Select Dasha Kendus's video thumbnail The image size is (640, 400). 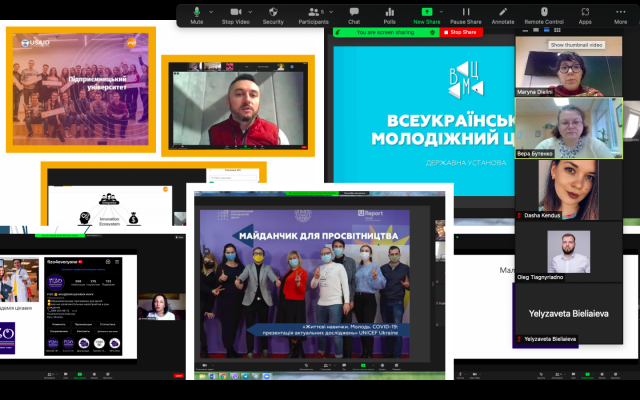click(x=569, y=190)
